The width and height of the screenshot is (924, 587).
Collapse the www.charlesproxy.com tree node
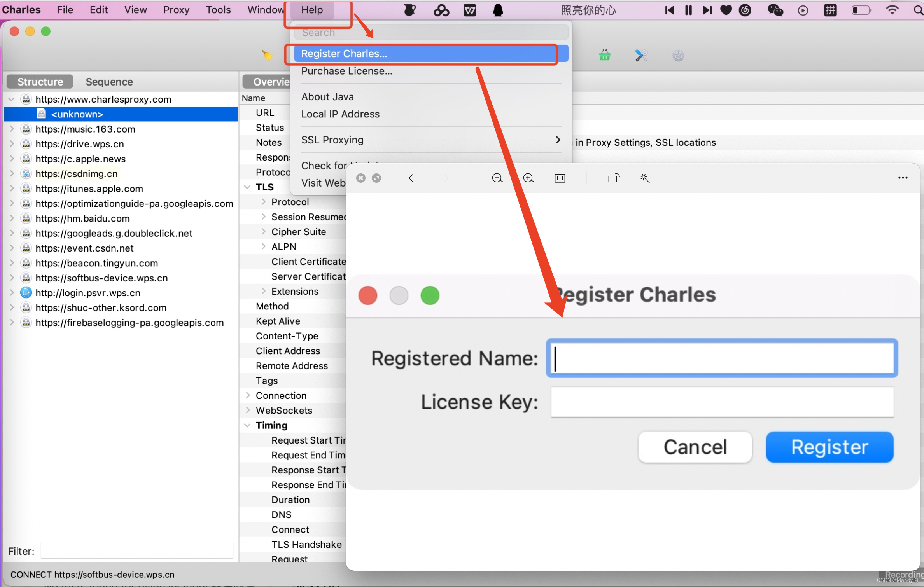12,99
